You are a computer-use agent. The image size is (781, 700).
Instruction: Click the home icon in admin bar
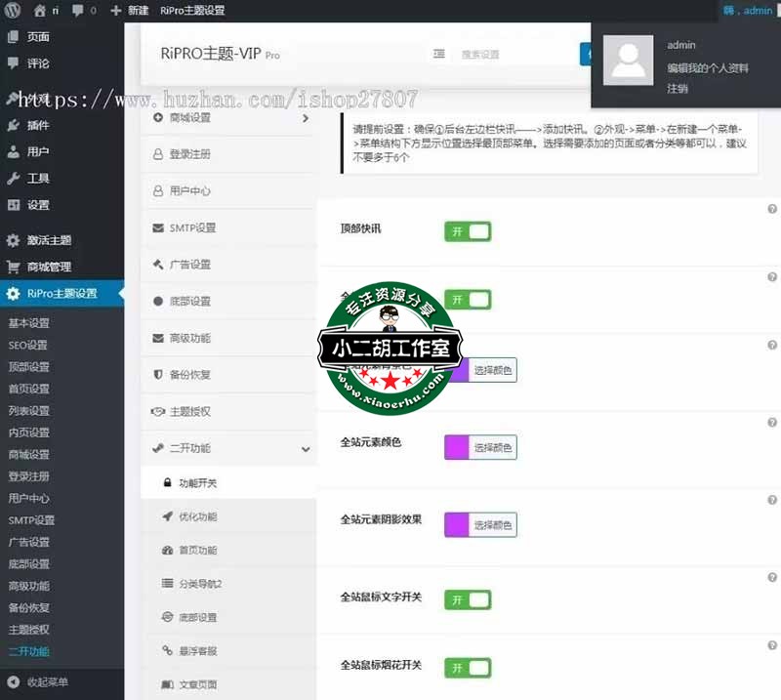point(39,11)
